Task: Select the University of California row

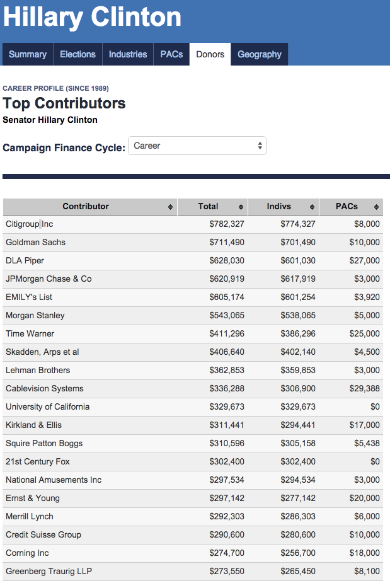Action: pyautogui.click(x=47, y=407)
